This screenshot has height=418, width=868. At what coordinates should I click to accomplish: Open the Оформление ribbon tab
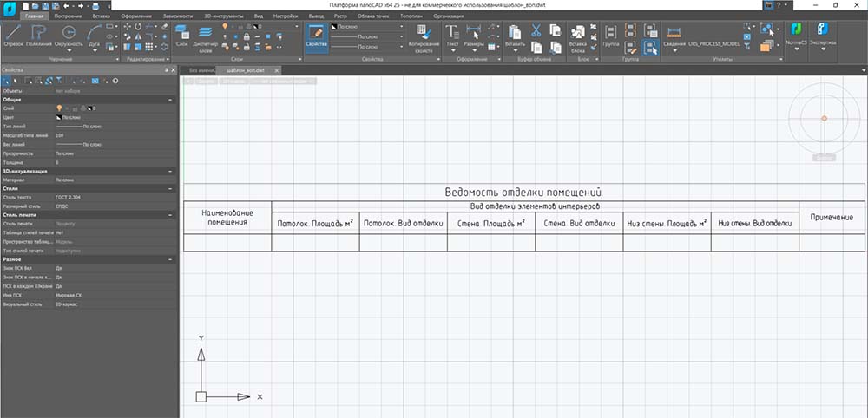[135, 16]
